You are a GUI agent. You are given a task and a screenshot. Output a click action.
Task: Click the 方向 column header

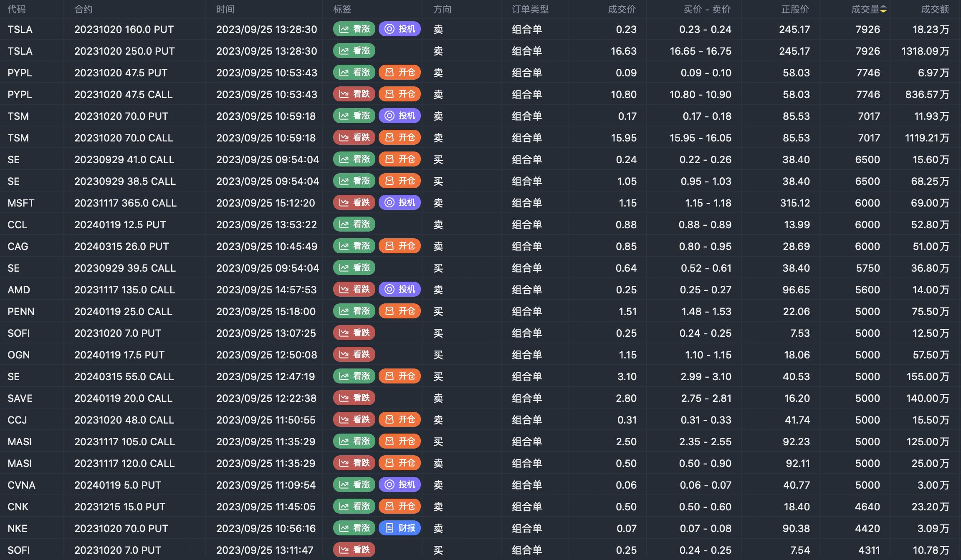(443, 9)
